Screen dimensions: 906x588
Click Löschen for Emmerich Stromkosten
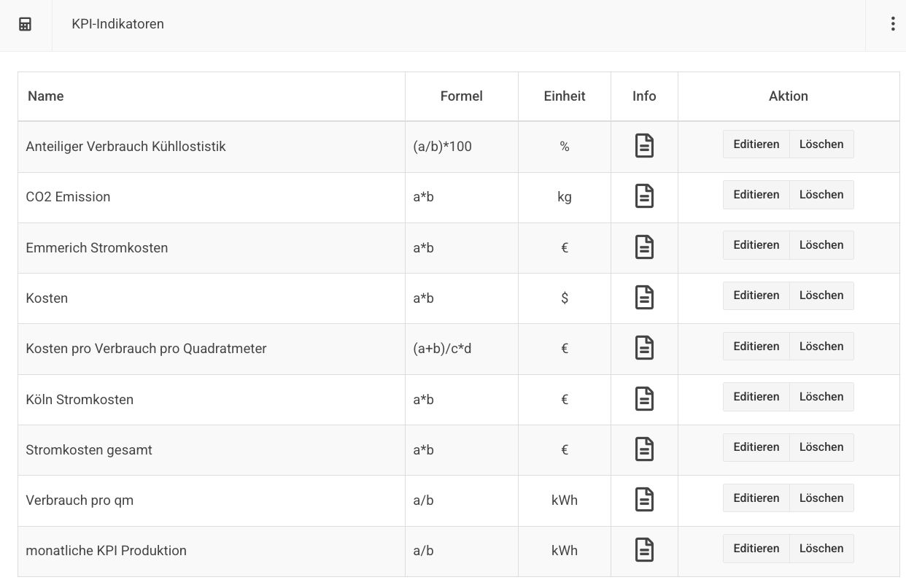(x=821, y=245)
